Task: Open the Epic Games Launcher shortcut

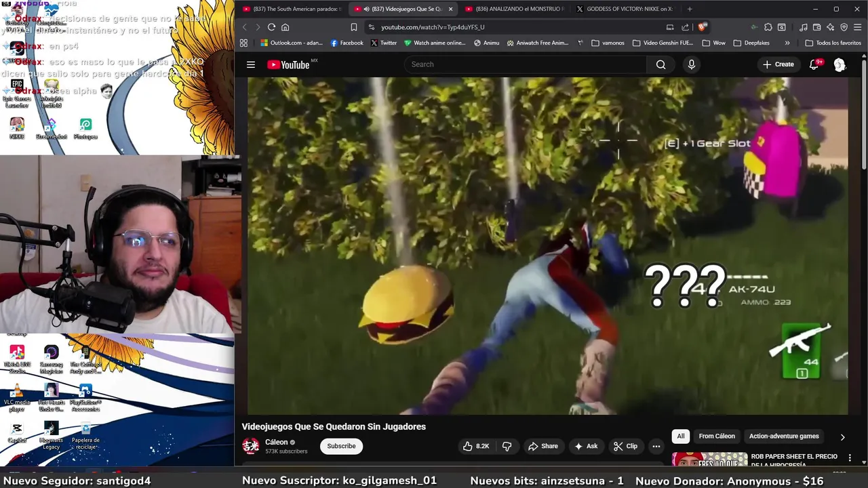Action: (x=17, y=94)
